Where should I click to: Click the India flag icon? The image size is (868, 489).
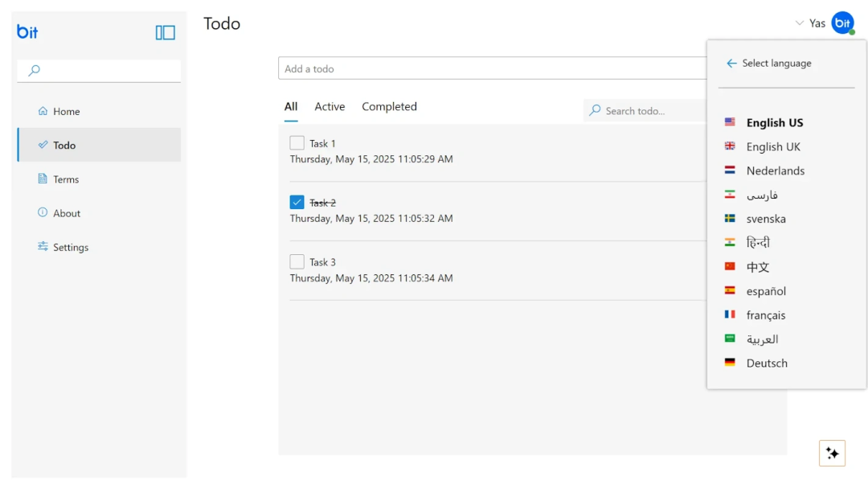point(730,242)
